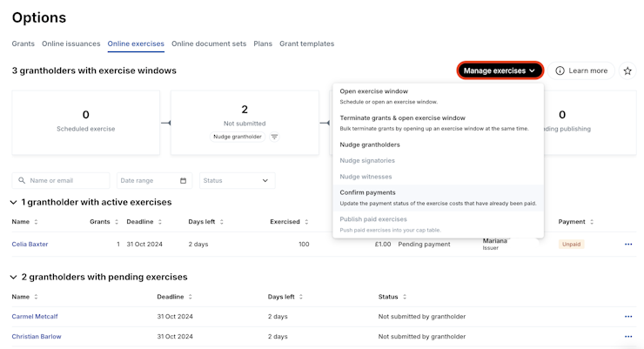Sort by Payment column
Screen dimensions: 644x349
[592, 222]
